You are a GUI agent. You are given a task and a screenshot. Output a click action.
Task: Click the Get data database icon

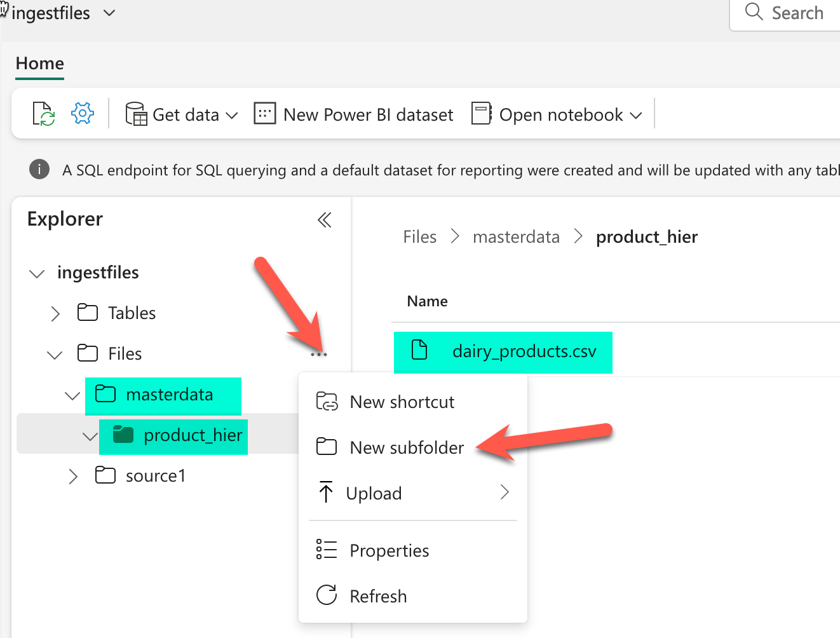(x=136, y=114)
